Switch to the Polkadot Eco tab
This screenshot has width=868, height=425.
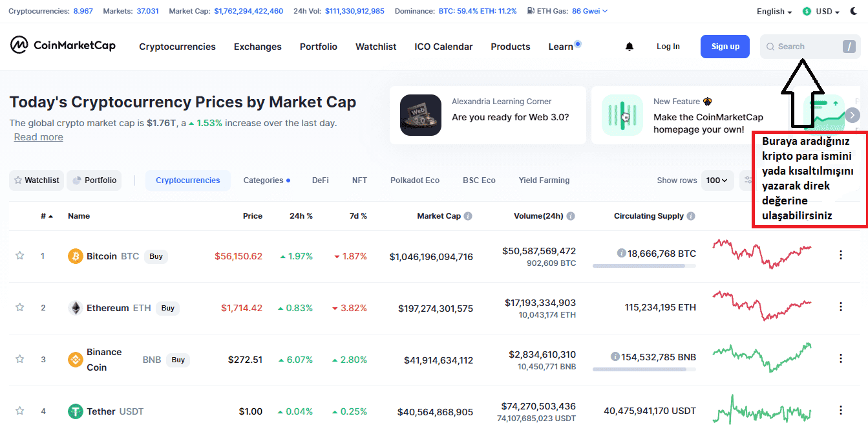tap(415, 180)
